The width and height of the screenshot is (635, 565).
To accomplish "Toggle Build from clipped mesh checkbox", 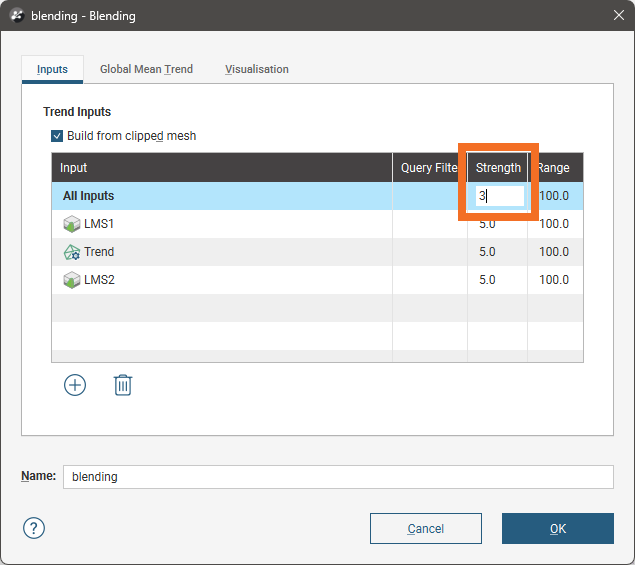I will [x=57, y=136].
